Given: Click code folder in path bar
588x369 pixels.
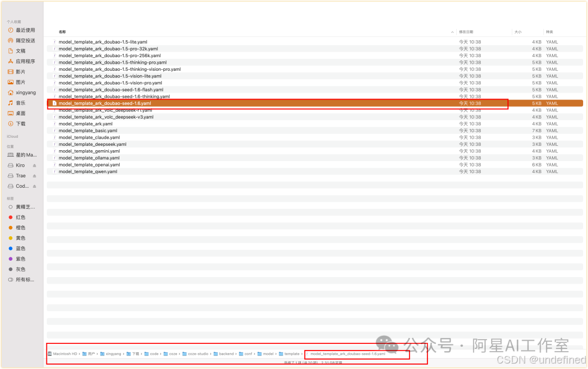Looking at the screenshot, I should (x=151, y=354).
